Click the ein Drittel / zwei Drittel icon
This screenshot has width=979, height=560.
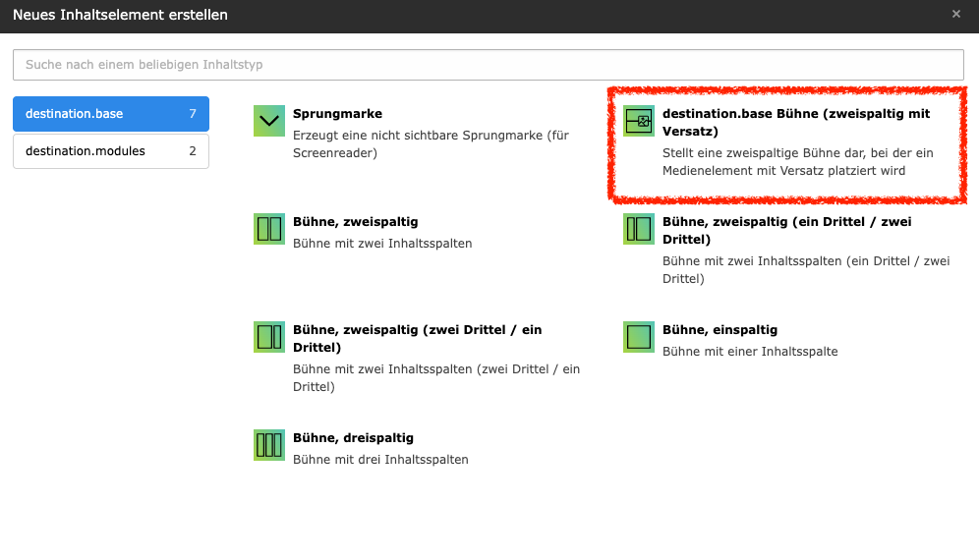tap(639, 229)
